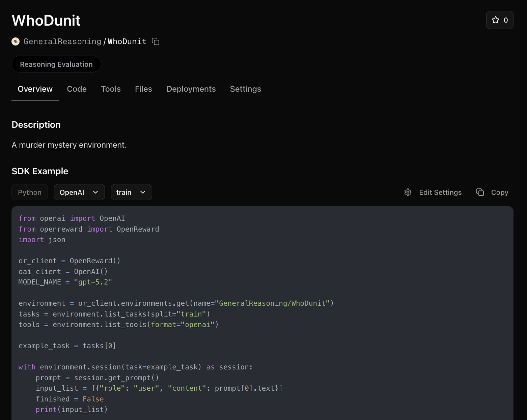This screenshot has width=527, height=420.
Task: Click the code line 'import json'
Action: (42, 240)
